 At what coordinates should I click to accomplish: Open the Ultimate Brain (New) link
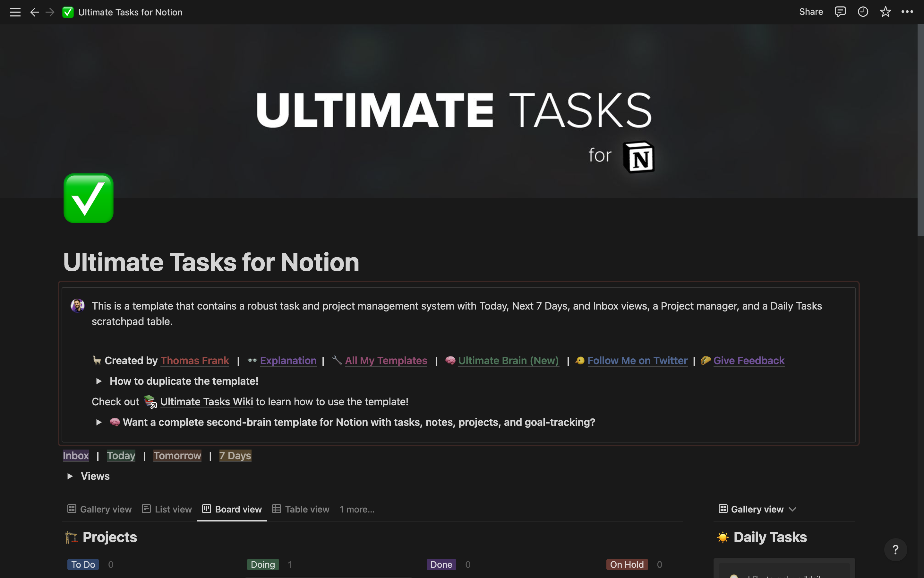[x=508, y=361]
